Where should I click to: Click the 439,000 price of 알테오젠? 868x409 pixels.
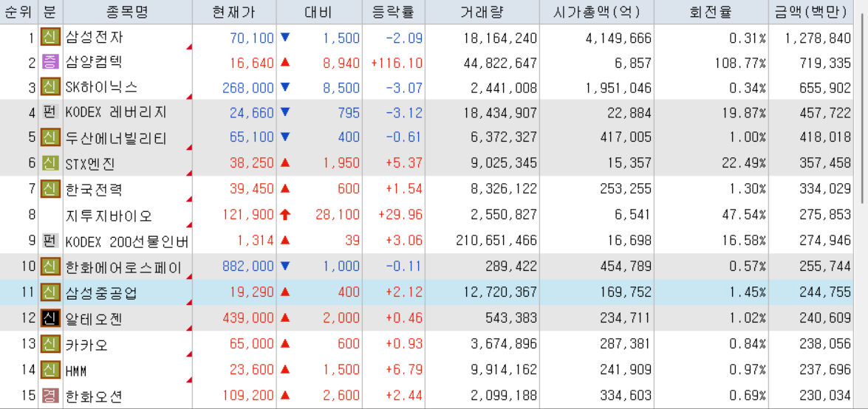point(248,317)
